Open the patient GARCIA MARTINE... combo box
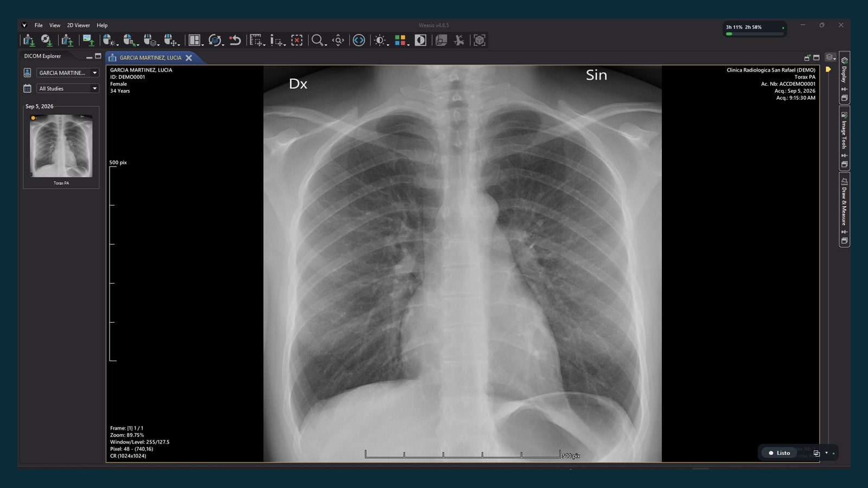Viewport: 868px width, 488px height. [x=68, y=73]
